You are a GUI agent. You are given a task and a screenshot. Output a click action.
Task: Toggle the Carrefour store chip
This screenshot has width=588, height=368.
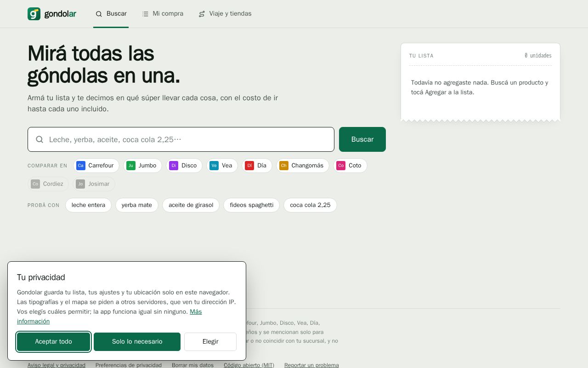coord(96,166)
